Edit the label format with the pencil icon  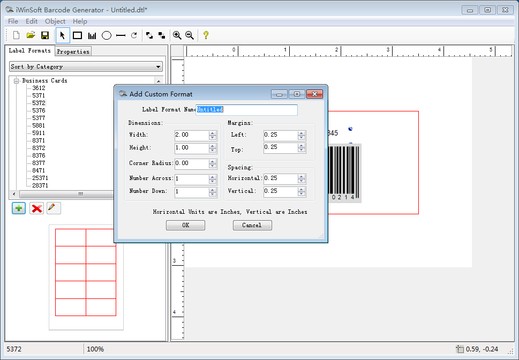[53, 208]
